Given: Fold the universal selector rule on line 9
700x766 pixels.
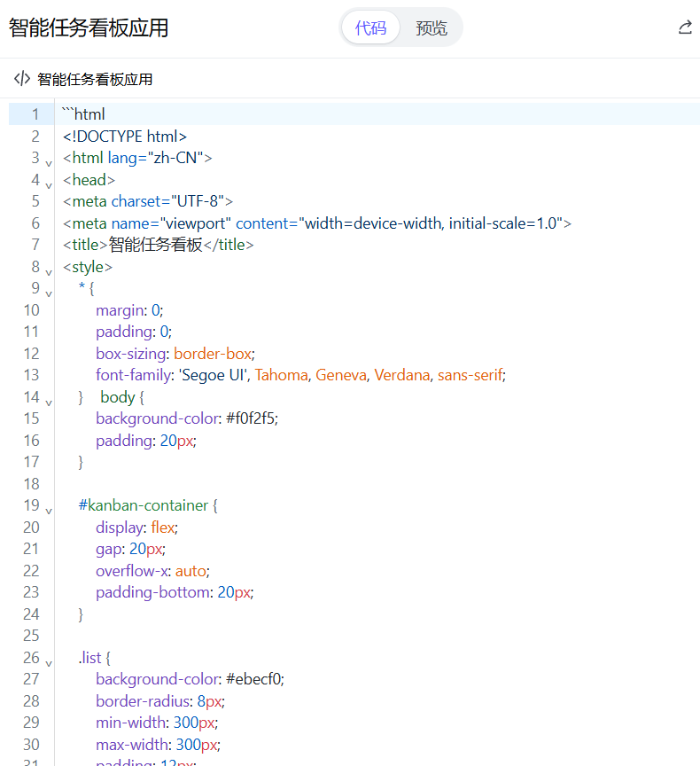Looking at the screenshot, I should [49, 293].
